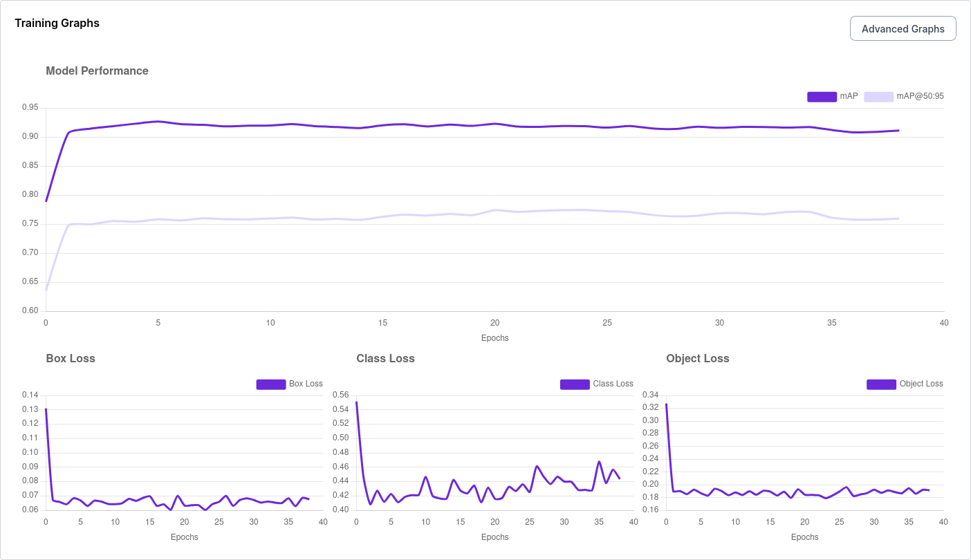Click the Epochs label under Class Loss chart
971x560 pixels.
pos(494,537)
